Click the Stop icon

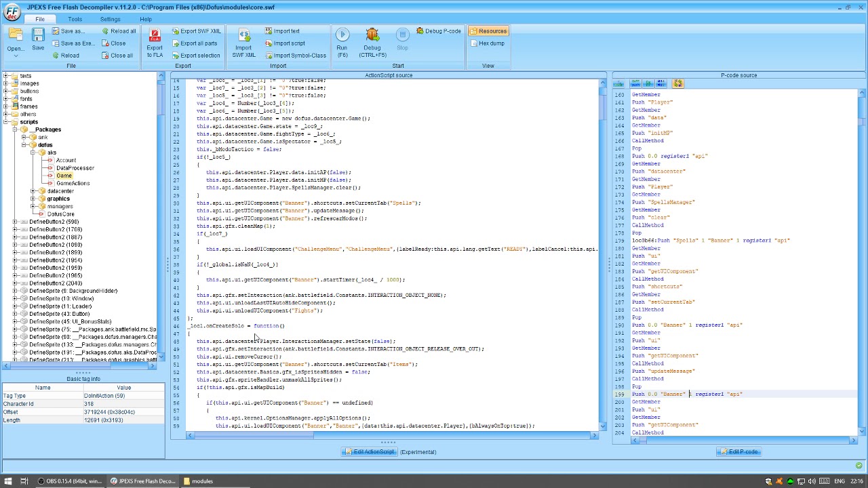[402, 35]
